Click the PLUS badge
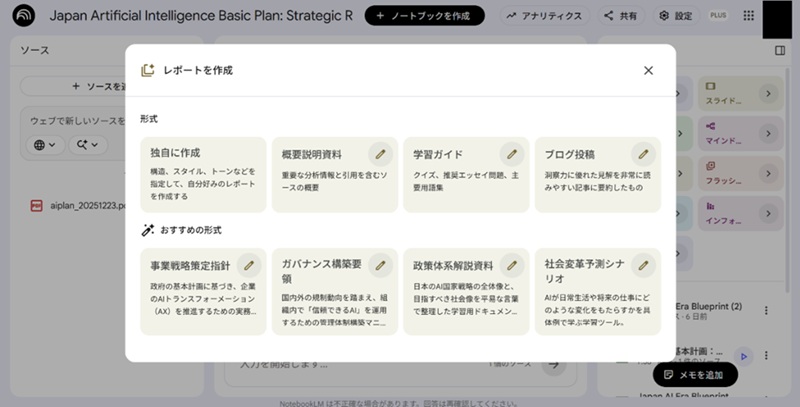 tap(718, 15)
